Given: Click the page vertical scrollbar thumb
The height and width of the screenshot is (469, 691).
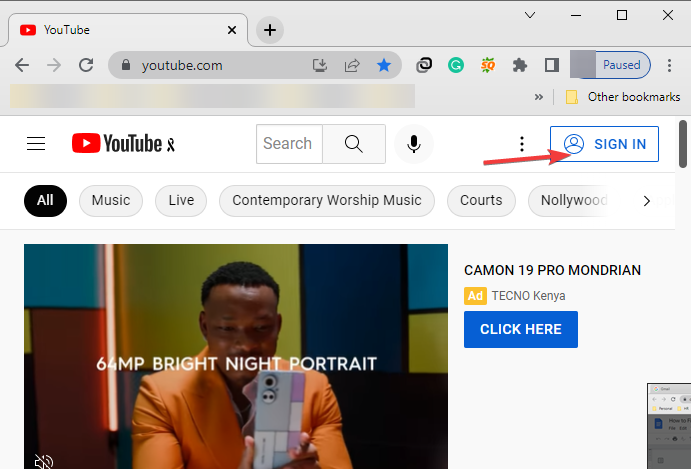Looking at the screenshot, I should [683, 144].
